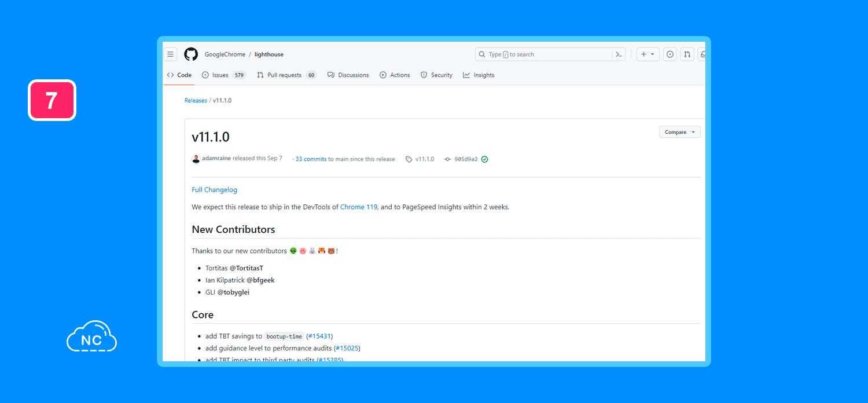
Task: Expand the create-new dropdown arrow
Action: click(x=653, y=54)
